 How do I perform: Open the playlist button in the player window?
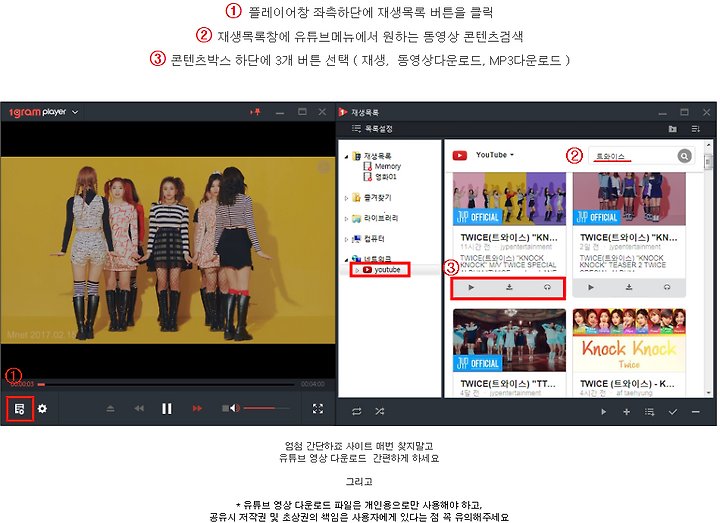(20, 409)
